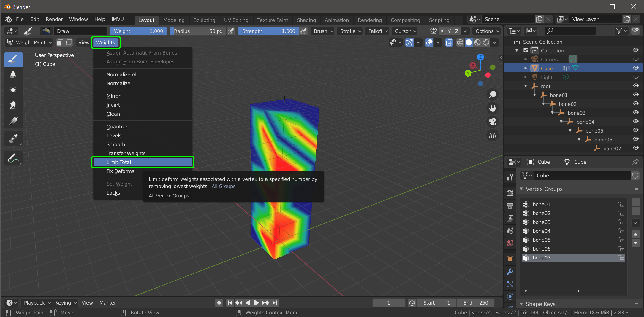Toggle X-ray display mode
644x317 pixels.
coord(449,43)
